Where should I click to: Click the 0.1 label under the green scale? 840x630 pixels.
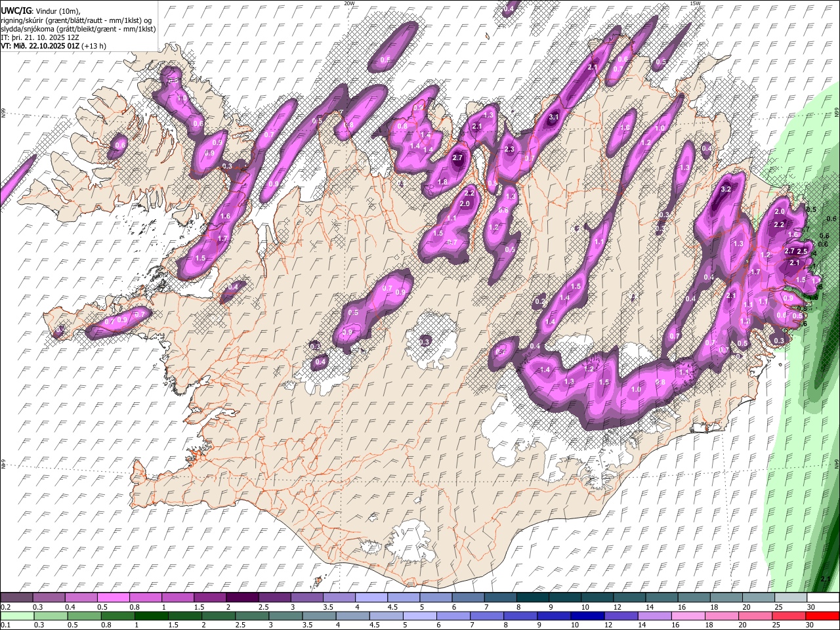[6, 625]
